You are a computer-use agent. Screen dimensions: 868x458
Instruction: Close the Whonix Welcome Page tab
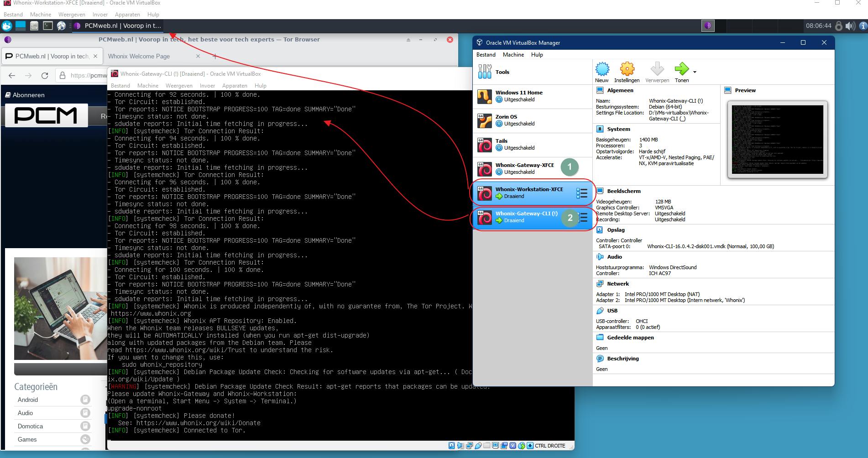[x=198, y=56]
